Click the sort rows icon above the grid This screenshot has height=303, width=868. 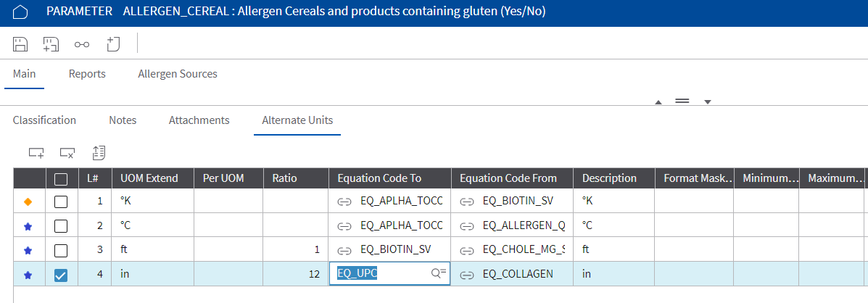click(x=99, y=153)
